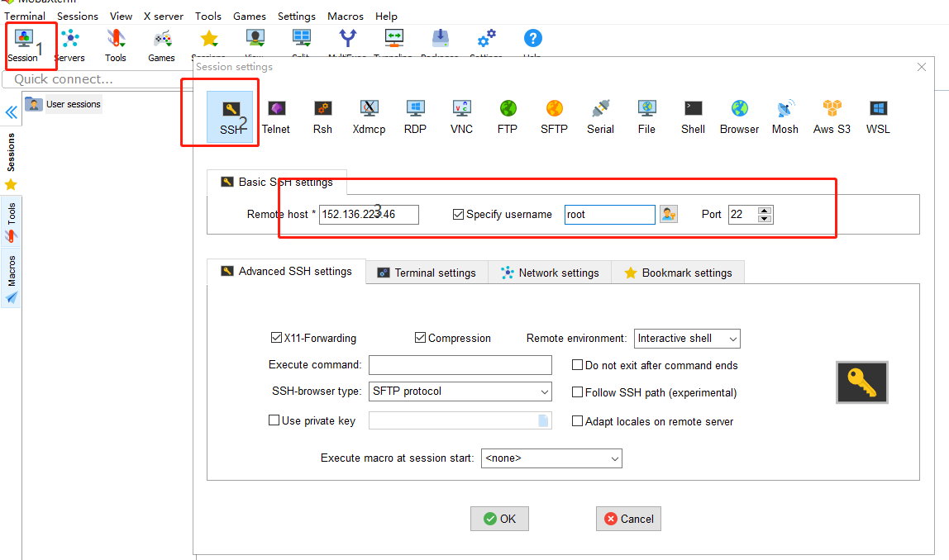Open the Terminal menu
949x560 pixels.
25,17
